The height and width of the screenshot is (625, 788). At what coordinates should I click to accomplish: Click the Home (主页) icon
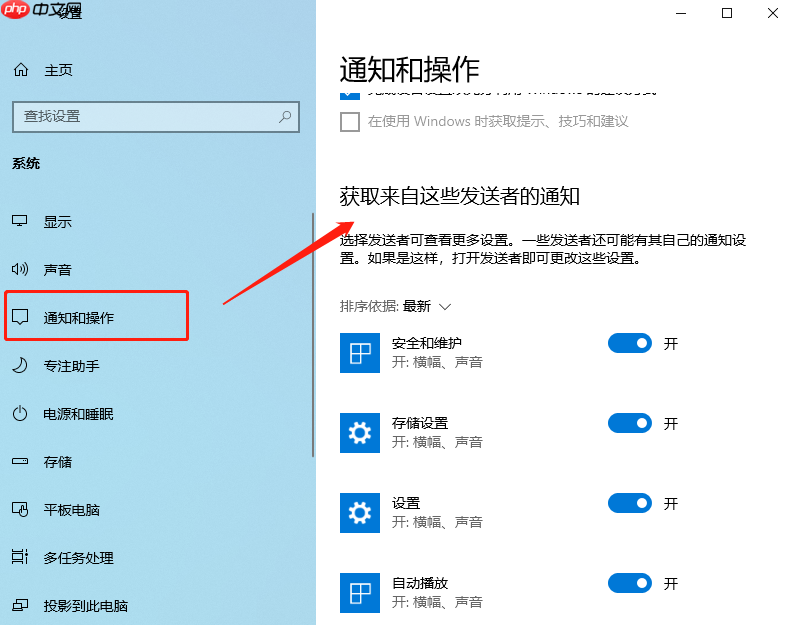point(20,71)
